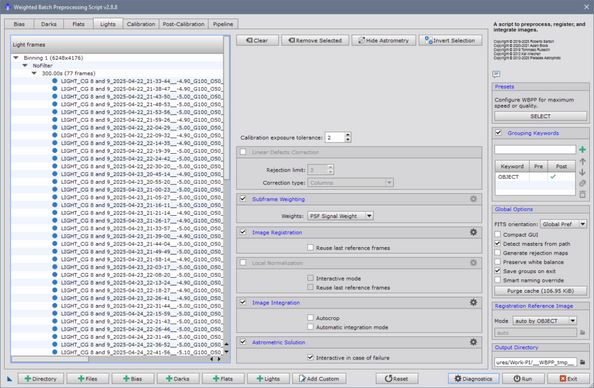
Task: Enable Local Normalization checkbox
Action: 243,263
